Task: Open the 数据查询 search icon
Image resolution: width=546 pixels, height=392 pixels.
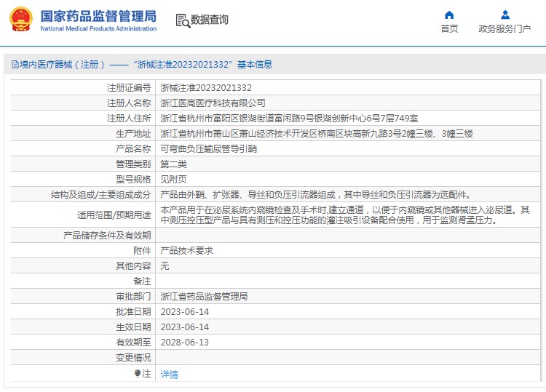Action: [x=183, y=20]
